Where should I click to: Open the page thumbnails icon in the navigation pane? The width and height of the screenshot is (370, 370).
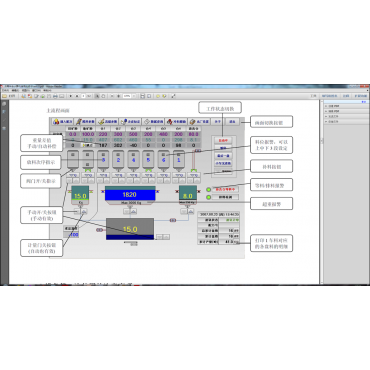pyautogui.click(x=4, y=104)
